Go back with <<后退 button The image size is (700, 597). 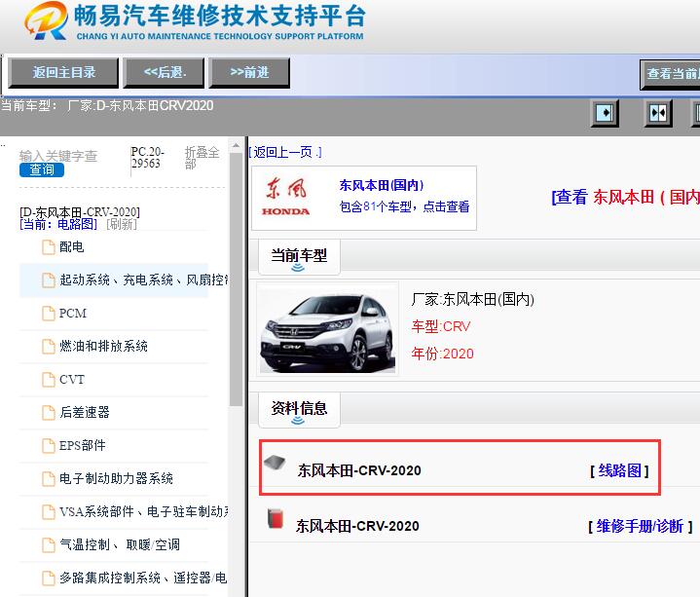tap(164, 72)
